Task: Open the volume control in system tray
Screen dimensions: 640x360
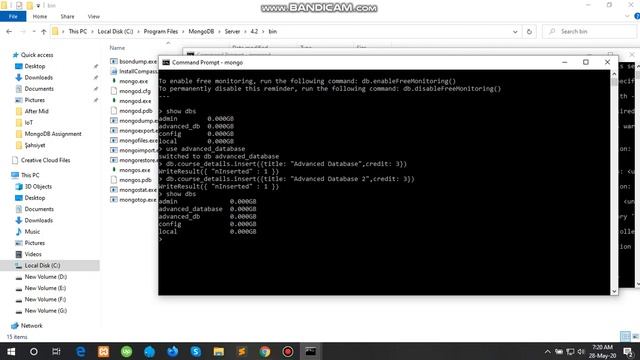Action: pos(581,351)
